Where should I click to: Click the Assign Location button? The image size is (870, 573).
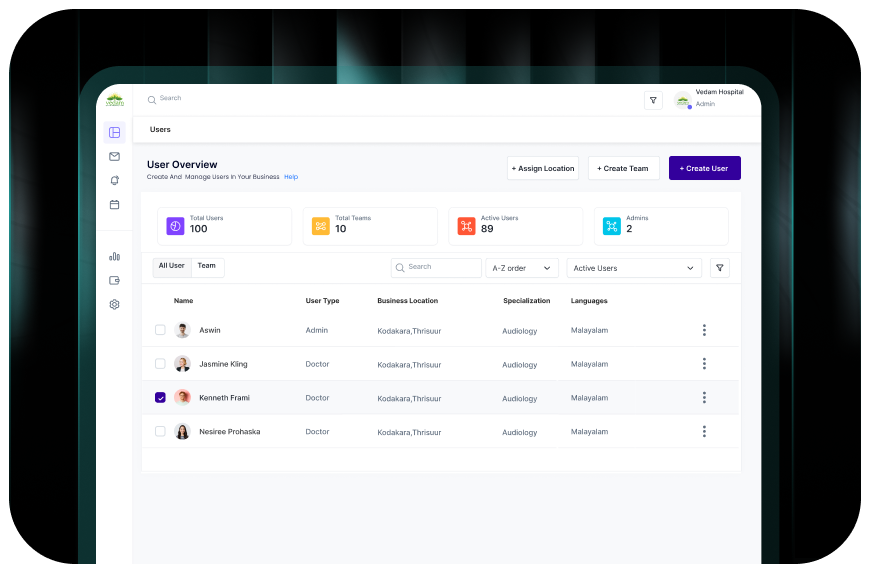(543, 168)
